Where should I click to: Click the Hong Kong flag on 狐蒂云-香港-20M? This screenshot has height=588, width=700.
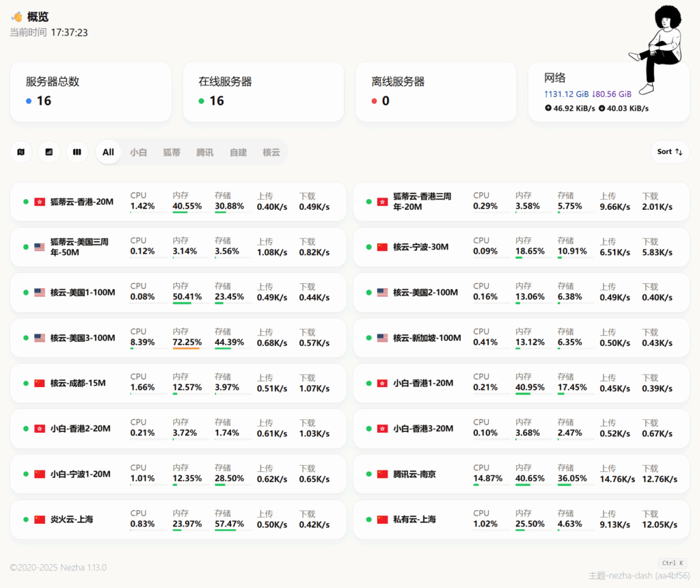(x=40, y=202)
